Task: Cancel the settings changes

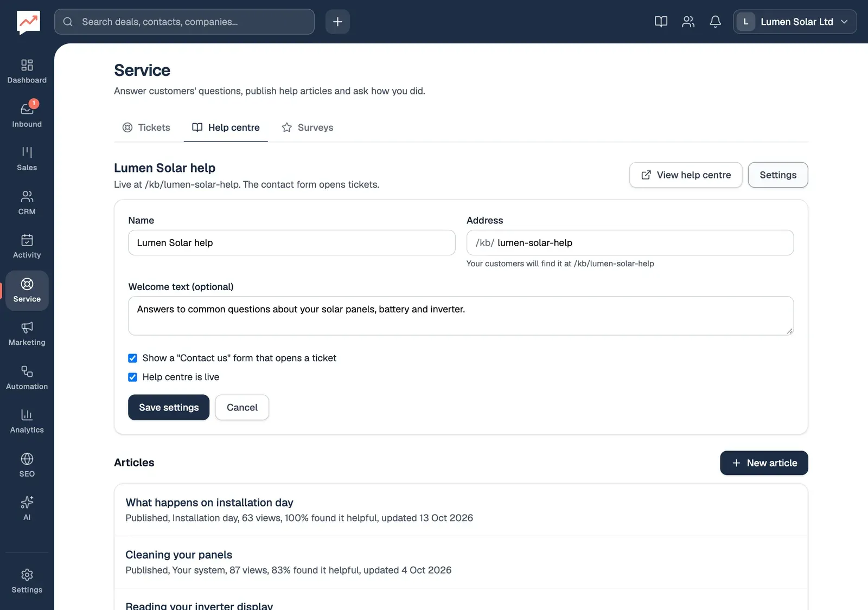Action: pyautogui.click(x=242, y=407)
